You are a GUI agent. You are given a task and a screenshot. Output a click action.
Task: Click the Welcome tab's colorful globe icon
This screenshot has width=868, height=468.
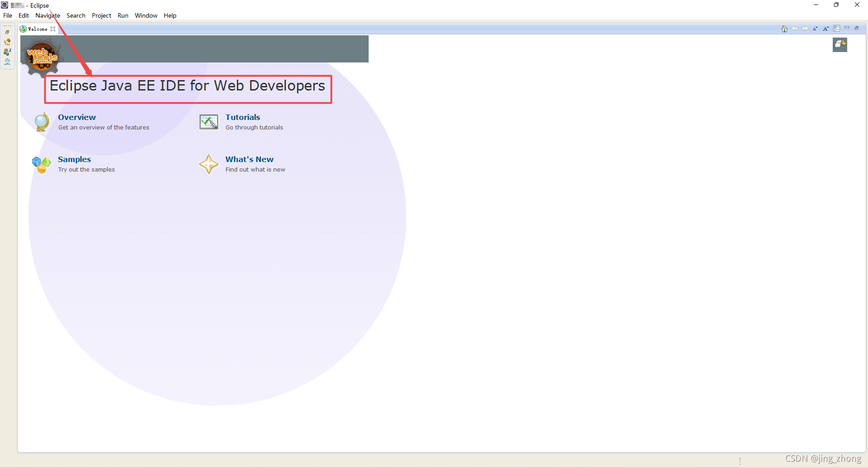(23, 29)
